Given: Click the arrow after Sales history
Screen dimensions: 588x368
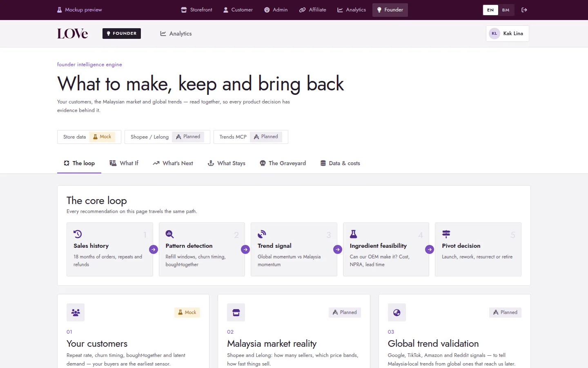Looking at the screenshot, I should point(154,249).
